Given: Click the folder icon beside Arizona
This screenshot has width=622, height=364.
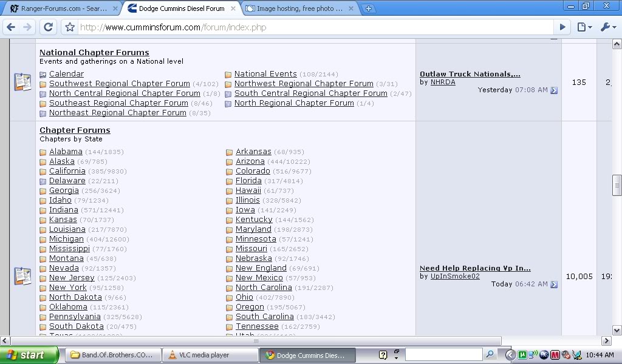Looking at the screenshot, I should click(229, 162).
